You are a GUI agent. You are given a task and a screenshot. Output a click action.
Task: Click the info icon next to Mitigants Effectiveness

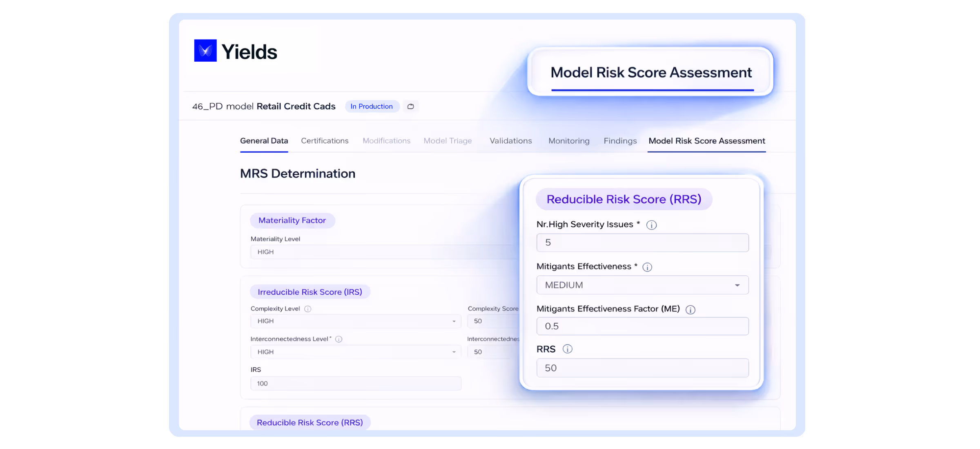[x=647, y=267]
